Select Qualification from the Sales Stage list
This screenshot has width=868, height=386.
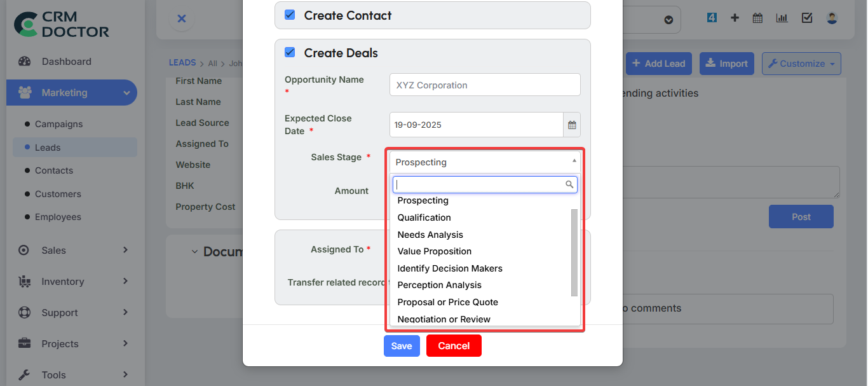pyautogui.click(x=424, y=217)
